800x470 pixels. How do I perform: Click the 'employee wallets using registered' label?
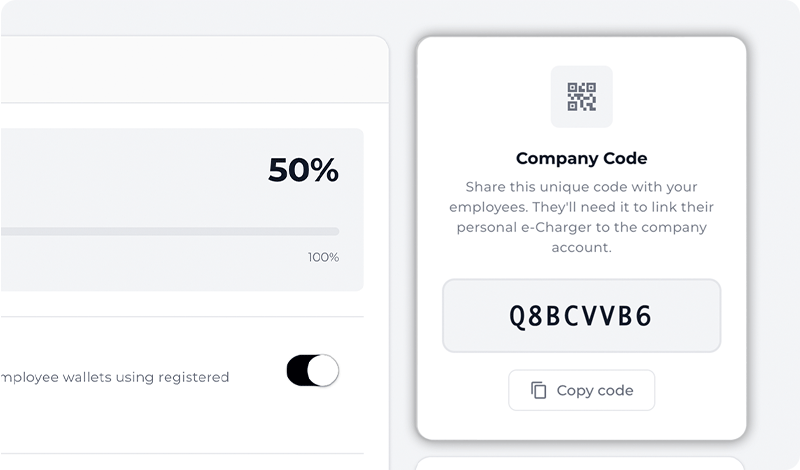click(115, 377)
